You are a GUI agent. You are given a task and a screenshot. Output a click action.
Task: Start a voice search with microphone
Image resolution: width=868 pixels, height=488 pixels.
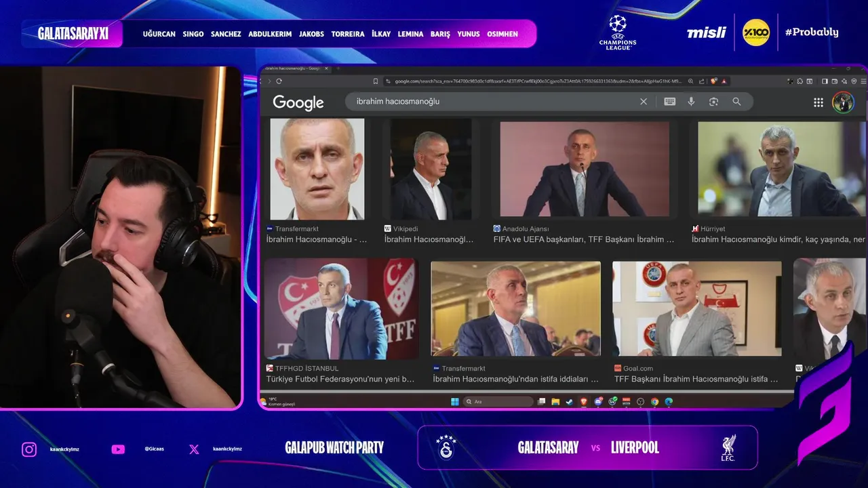click(x=691, y=102)
